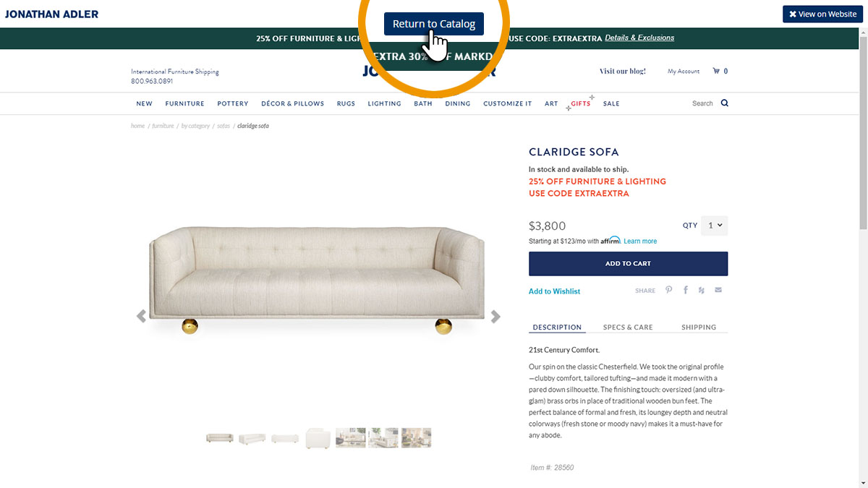Show previous sofa image arrow
This screenshot has height=488, width=868.
[x=141, y=316]
